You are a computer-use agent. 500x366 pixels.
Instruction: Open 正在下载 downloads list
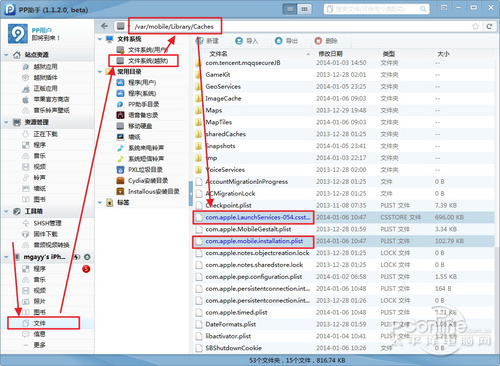coord(45,134)
